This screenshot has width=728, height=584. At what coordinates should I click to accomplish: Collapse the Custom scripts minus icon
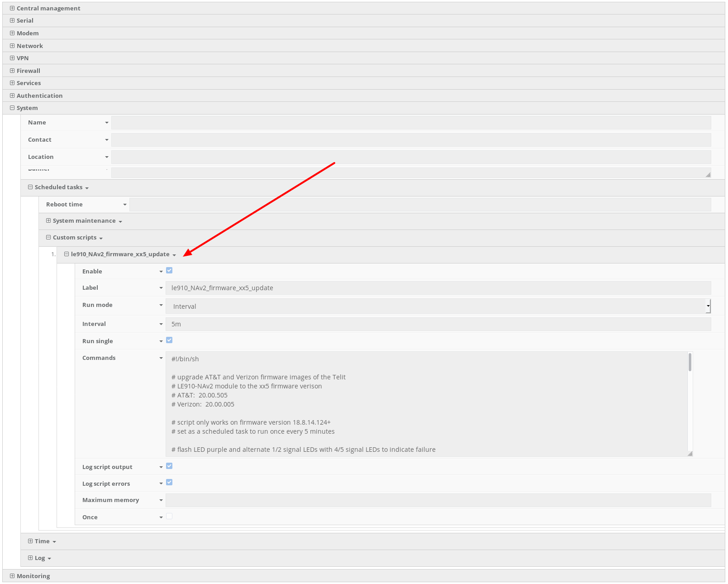48,237
